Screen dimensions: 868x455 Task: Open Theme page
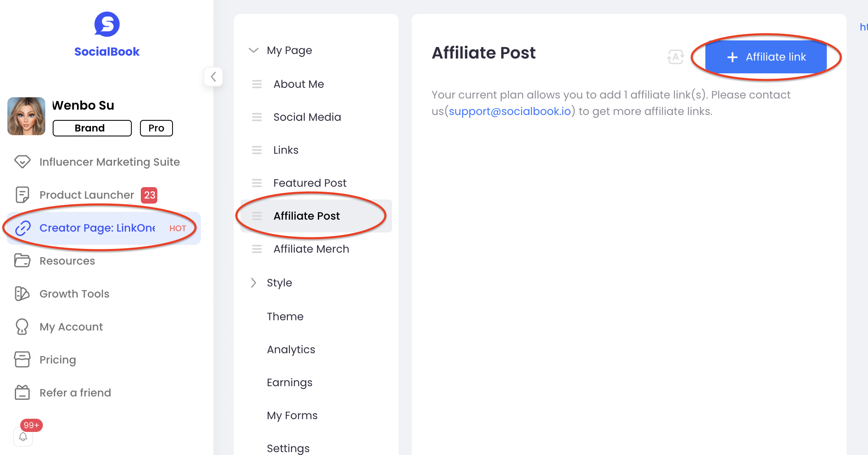coord(285,317)
